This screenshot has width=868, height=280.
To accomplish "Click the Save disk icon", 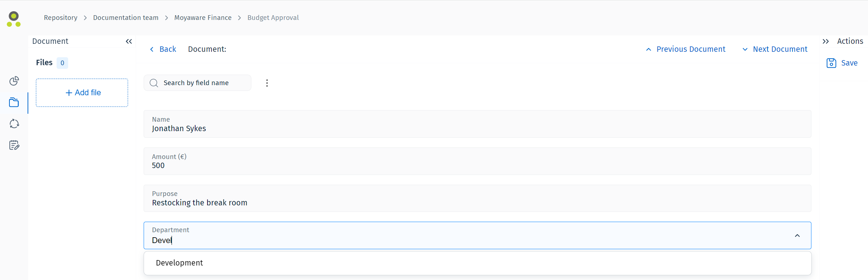I will click(831, 63).
